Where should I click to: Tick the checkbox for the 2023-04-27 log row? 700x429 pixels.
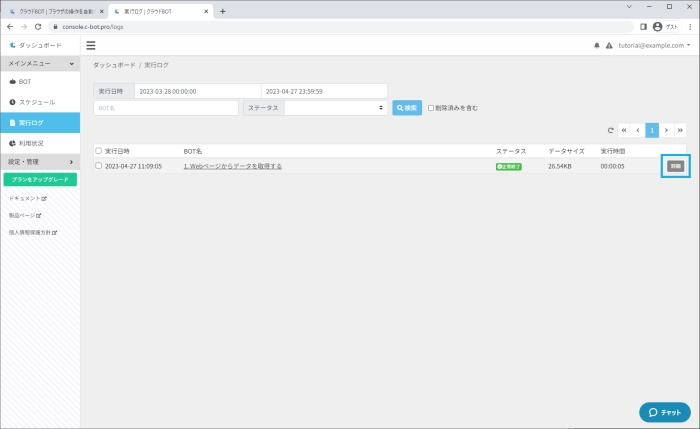(98, 166)
